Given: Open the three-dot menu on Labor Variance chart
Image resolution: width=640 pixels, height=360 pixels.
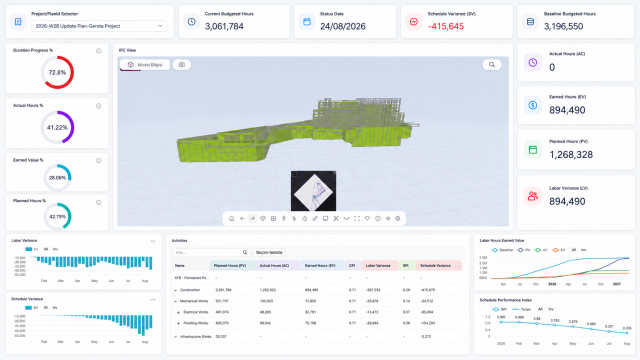Looking at the screenshot, I should [153, 241].
